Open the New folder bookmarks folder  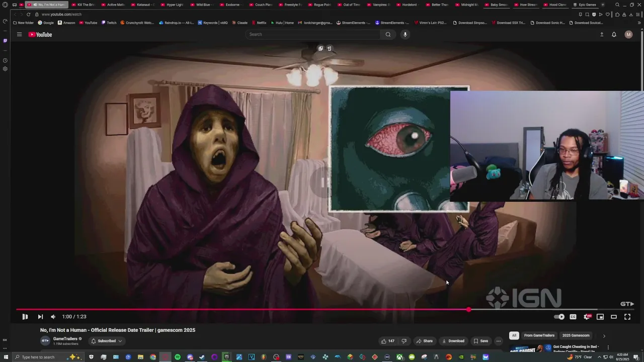[x=23, y=23]
